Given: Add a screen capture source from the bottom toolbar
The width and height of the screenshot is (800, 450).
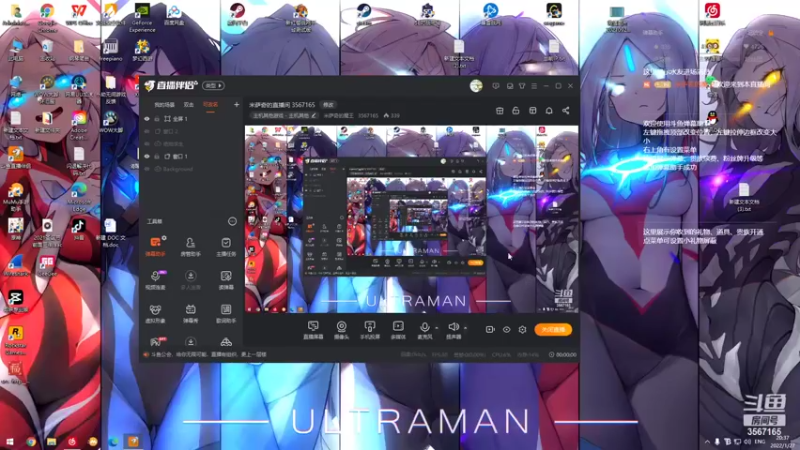Looking at the screenshot, I should 313,330.
